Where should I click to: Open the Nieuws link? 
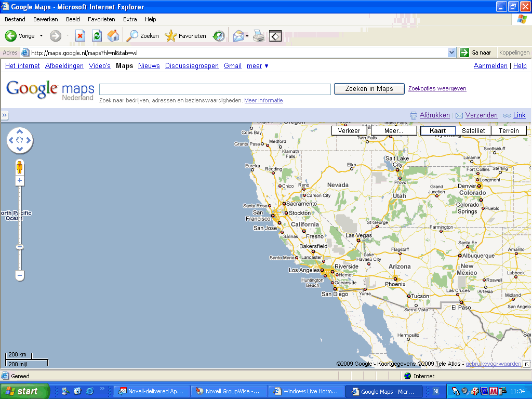pos(149,66)
